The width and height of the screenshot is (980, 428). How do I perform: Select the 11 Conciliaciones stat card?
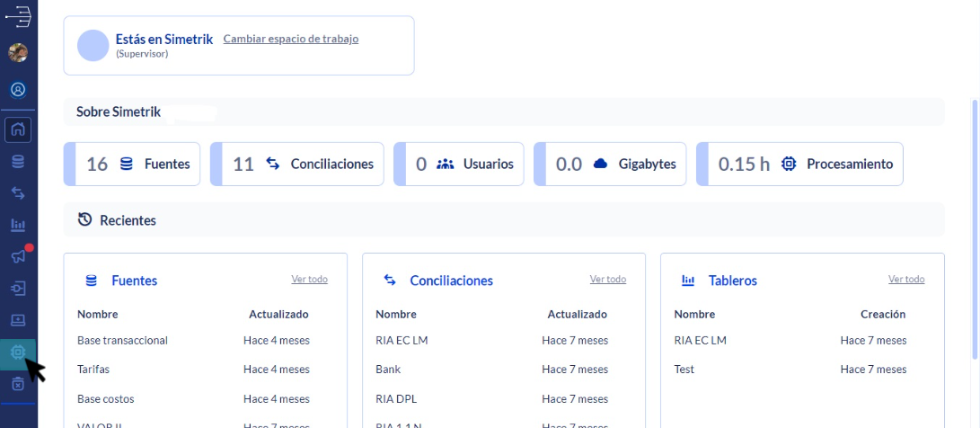297,164
